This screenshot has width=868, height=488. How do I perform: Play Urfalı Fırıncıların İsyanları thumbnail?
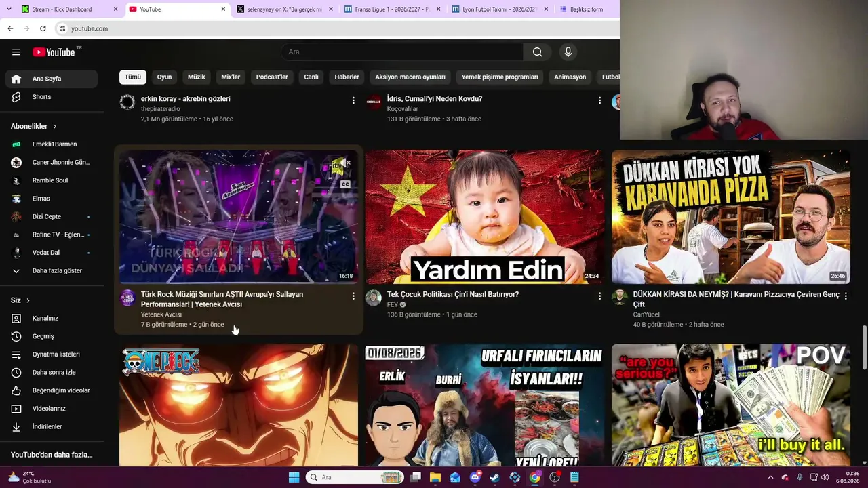(x=485, y=405)
